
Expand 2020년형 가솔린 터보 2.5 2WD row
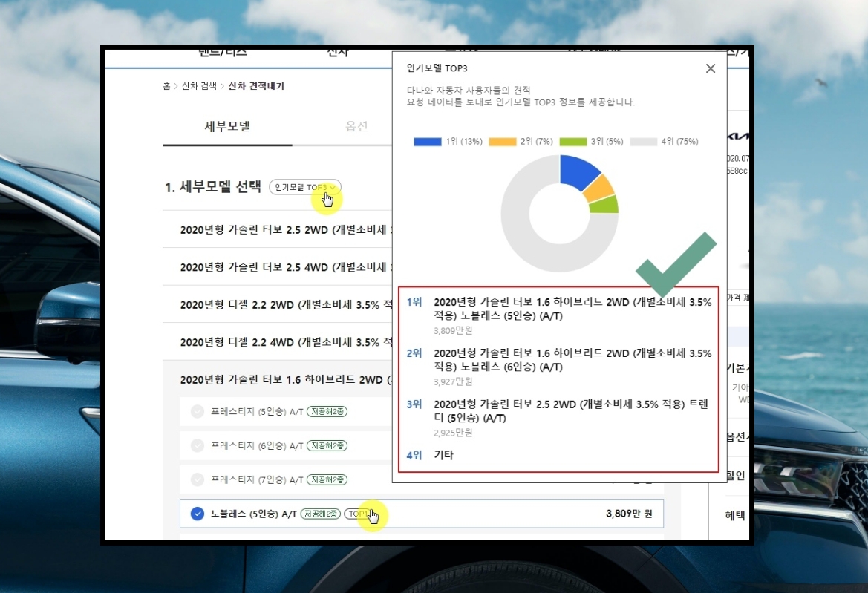278,229
